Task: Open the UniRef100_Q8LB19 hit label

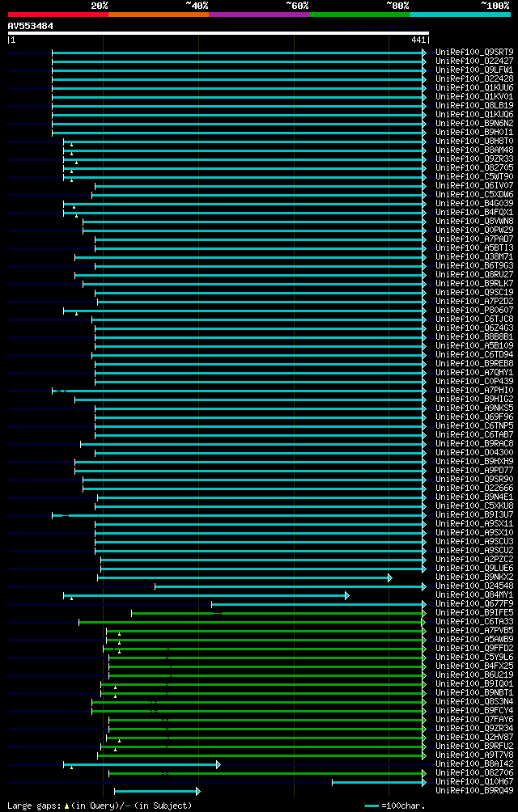Action: pos(474,106)
